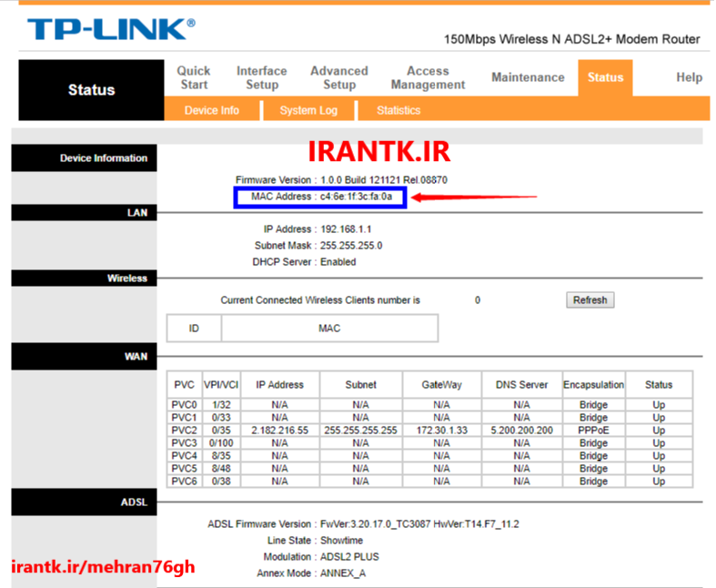This screenshot has height=588, width=716.
Task: Click the PPPoE encapsulation cell
Action: [x=593, y=431]
